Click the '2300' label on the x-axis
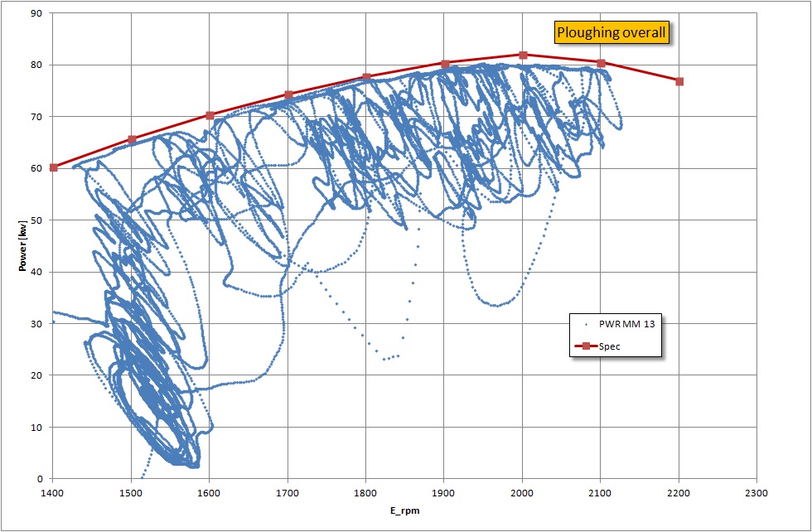The height and width of the screenshot is (532, 812). pos(756,492)
